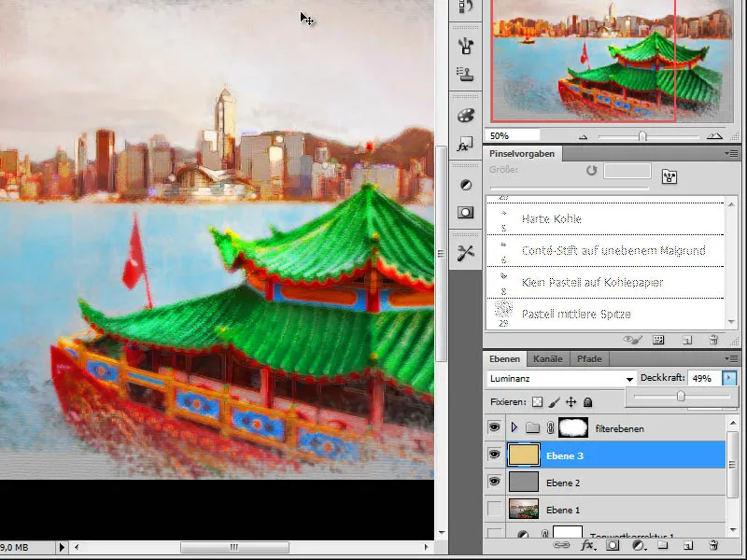Click the folder icon of filterebenen group
This screenshot has height=560, width=747.
click(x=532, y=427)
